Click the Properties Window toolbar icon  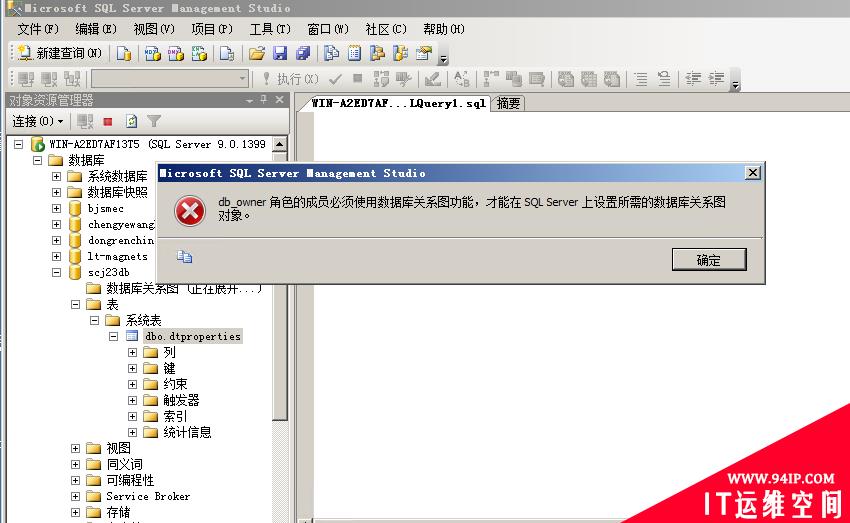tap(424, 53)
